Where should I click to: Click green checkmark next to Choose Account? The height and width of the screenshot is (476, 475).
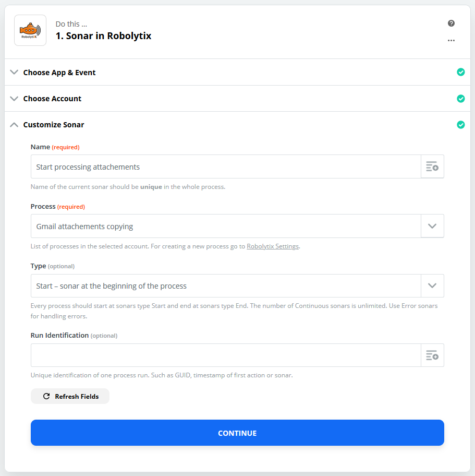tap(461, 99)
